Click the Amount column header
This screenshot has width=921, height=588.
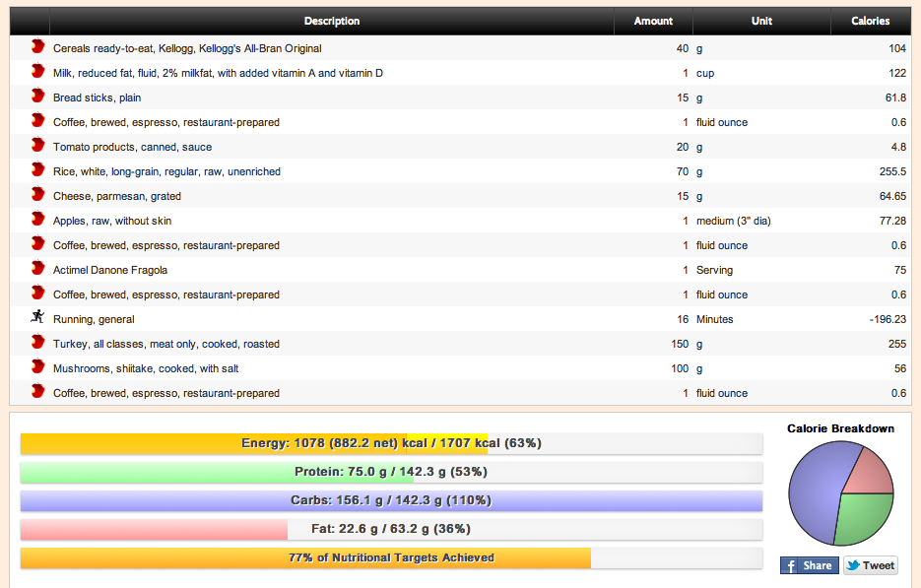[653, 21]
